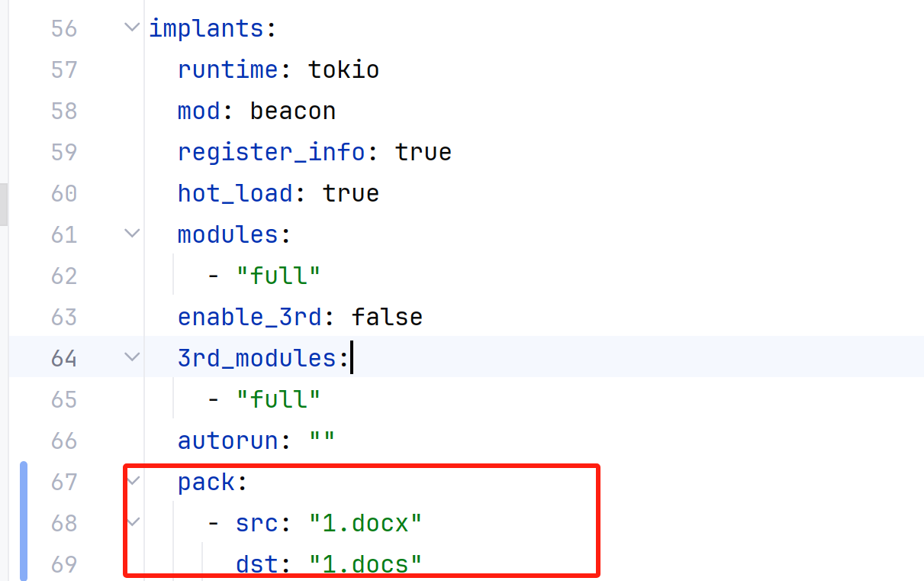The width and height of the screenshot is (924, 581).
Task: Click the "1.docs" dst value
Action: click(x=365, y=564)
